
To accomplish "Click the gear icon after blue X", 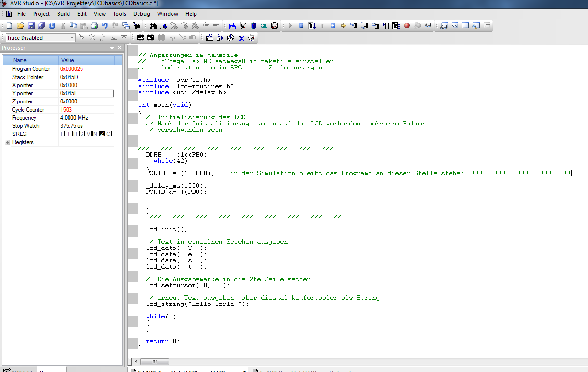I will click(x=252, y=37).
